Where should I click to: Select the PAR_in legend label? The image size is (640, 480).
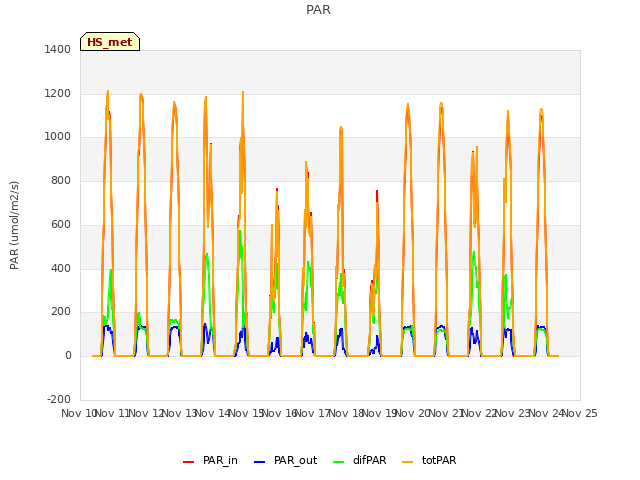pyautogui.click(x=220, y=460)
